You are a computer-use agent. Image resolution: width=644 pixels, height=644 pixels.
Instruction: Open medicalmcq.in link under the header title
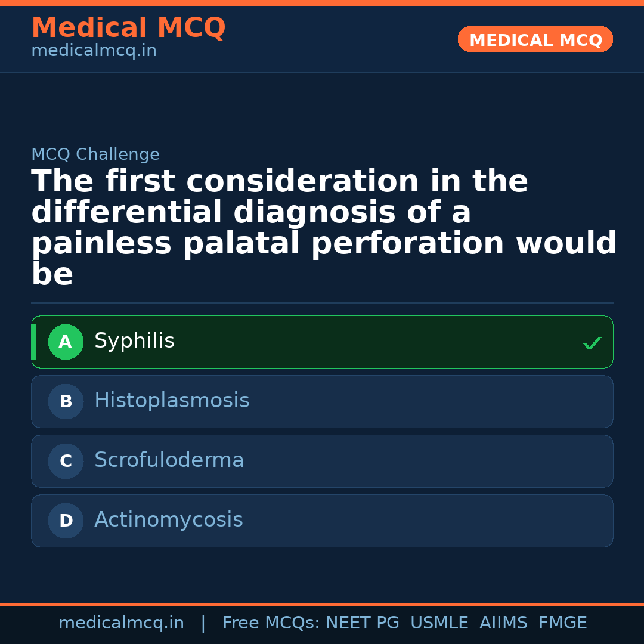[94, 51]
